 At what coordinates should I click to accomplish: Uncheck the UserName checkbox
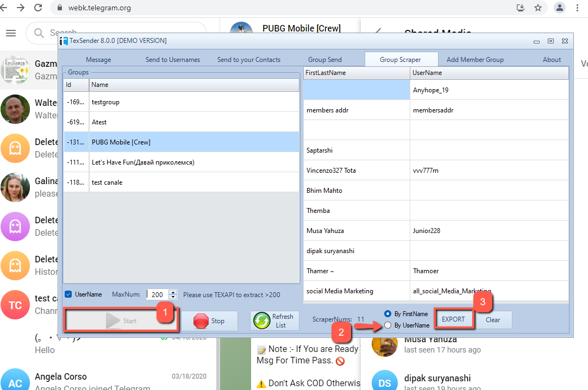pos(68,294)
